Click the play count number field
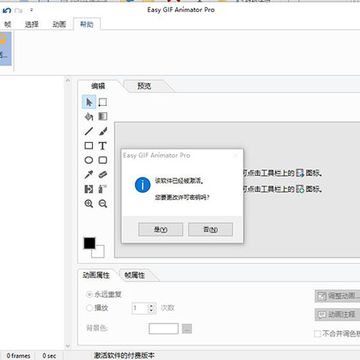The width and height of the screenshot is (360, 360). click(140, 308)
